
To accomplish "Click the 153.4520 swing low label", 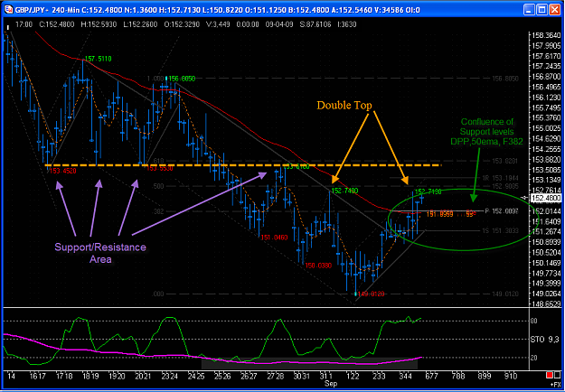I will [62, 171].
